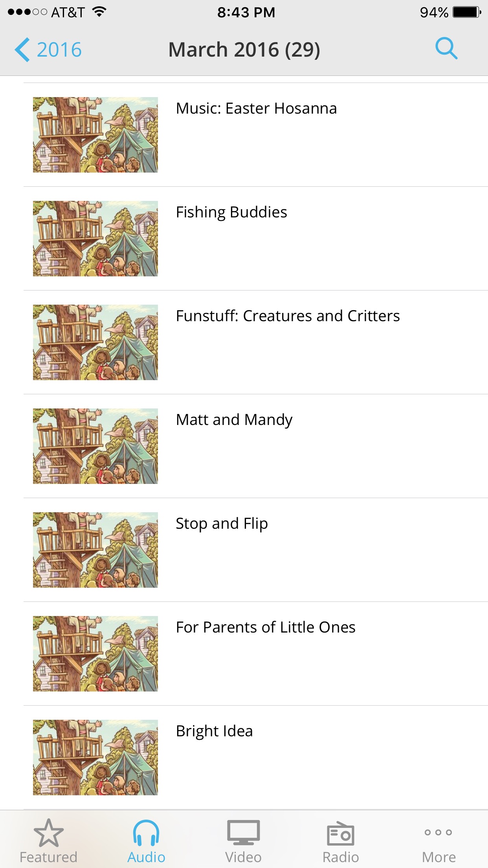This screenshot has height=868, width=488.
Task: Tap the March 2016 (29) title
Action: (x=244, y=50)
